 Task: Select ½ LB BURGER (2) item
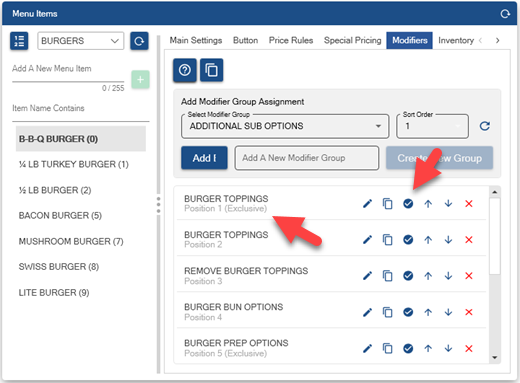click(81, 190)
